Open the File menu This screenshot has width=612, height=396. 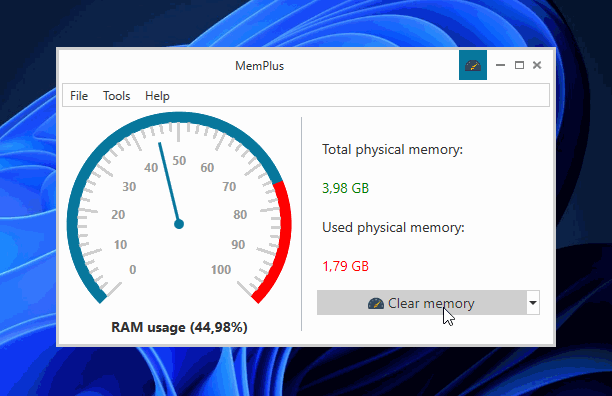click(x=79, y=96)
